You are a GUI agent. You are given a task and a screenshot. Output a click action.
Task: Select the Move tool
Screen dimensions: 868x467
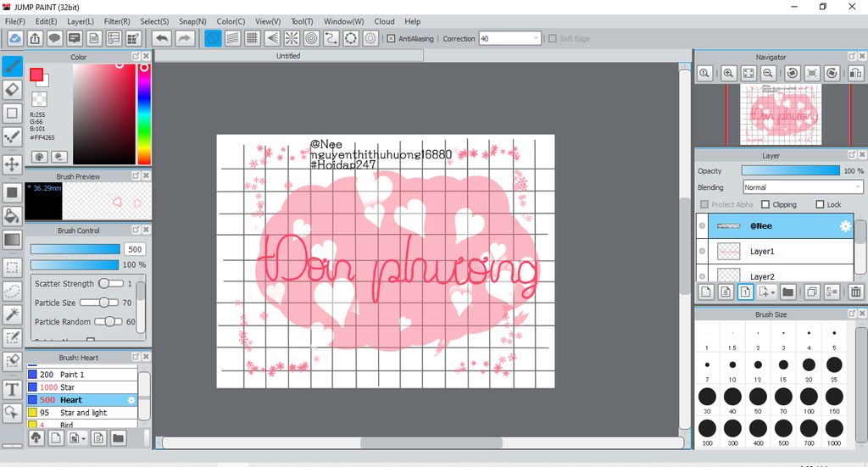point(12,164)
